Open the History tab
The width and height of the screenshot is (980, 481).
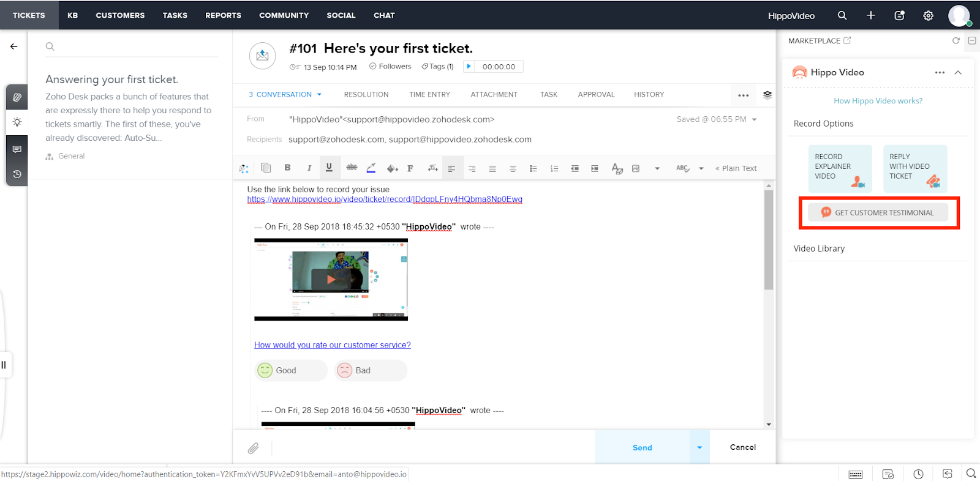pyautogui.click(x=649, y=95)
